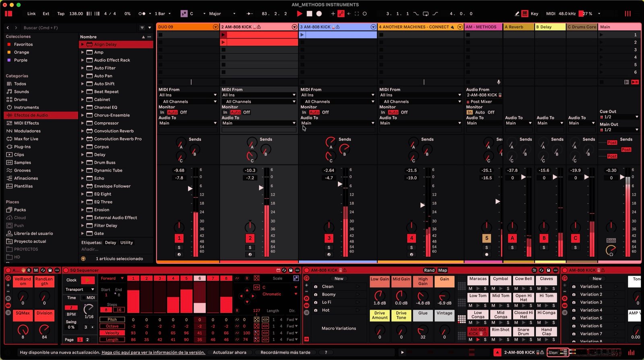Expand the Echo folder

[83, 178]
